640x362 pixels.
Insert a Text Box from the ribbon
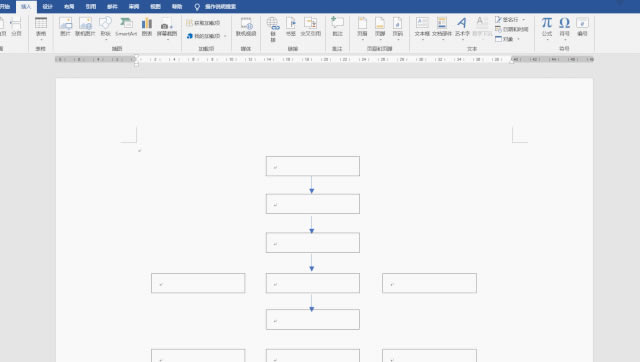pyautogui.click(x=422, y=27)
